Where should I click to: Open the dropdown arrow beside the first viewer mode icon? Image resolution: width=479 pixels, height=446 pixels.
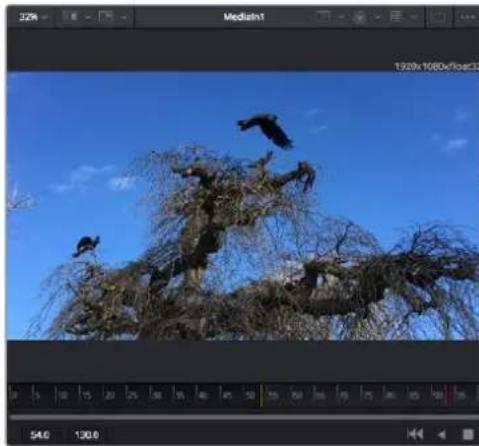tap(87, 17)
